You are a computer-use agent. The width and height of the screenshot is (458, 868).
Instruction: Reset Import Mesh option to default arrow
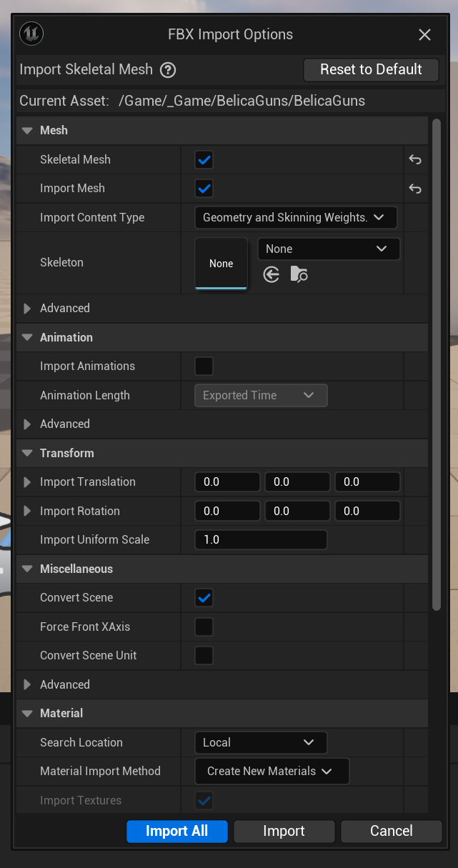pos(415,189)
